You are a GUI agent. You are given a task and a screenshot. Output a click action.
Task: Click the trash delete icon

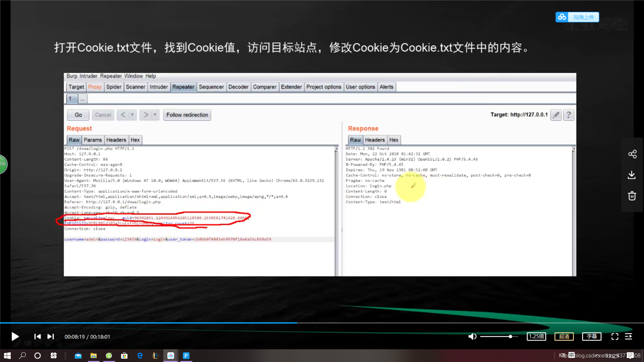click(632, 196)
